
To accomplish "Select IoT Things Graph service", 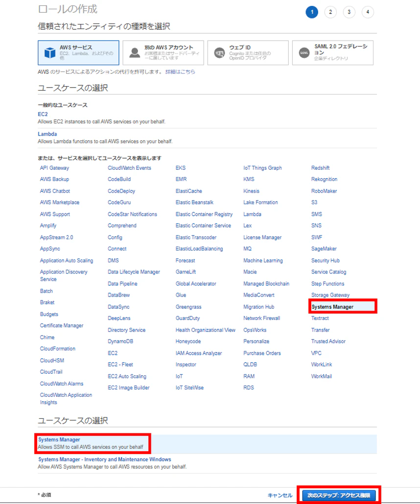I will click(262, 168).
